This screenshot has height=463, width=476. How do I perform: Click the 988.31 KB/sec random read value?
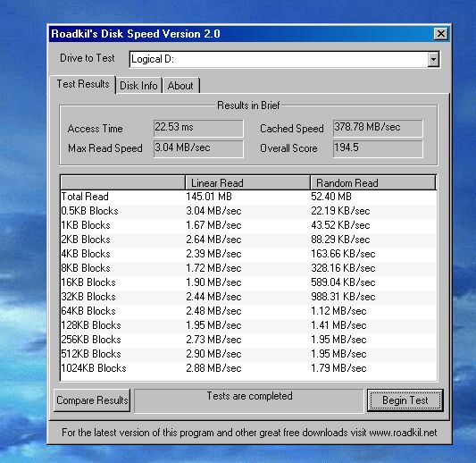pyautogui.click(x=343, y=297)
